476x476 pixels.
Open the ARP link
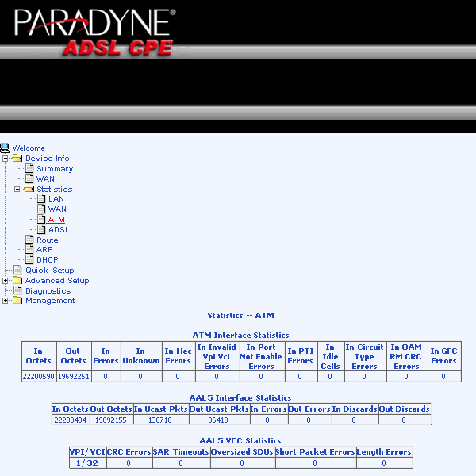44,250
